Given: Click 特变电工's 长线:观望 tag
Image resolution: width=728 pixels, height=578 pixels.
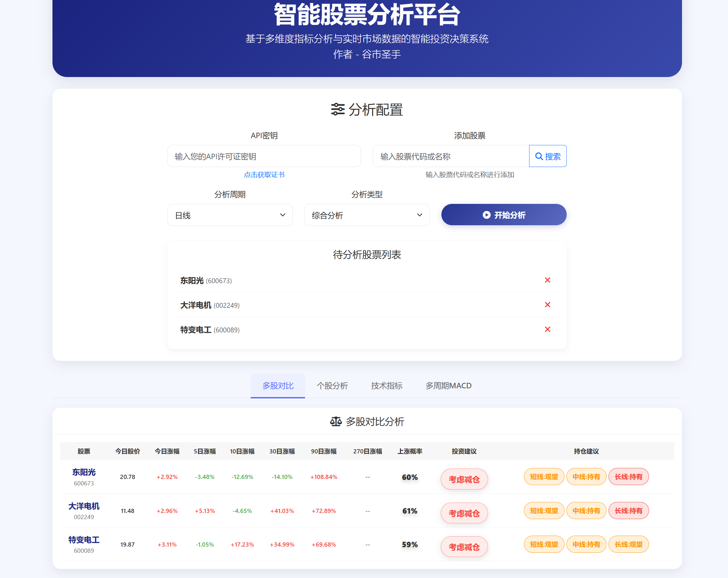Looking at the screenshot, I should click(x=628, y=544).
